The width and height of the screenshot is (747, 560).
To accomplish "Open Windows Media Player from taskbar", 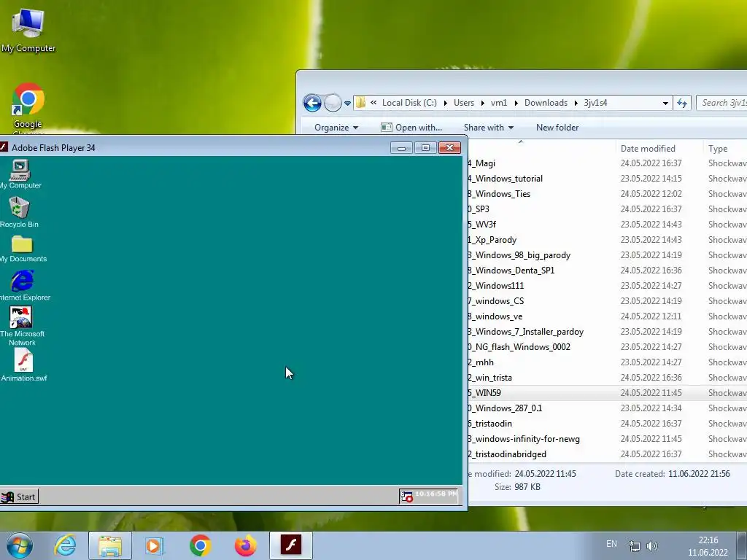I will pos(155,545).
